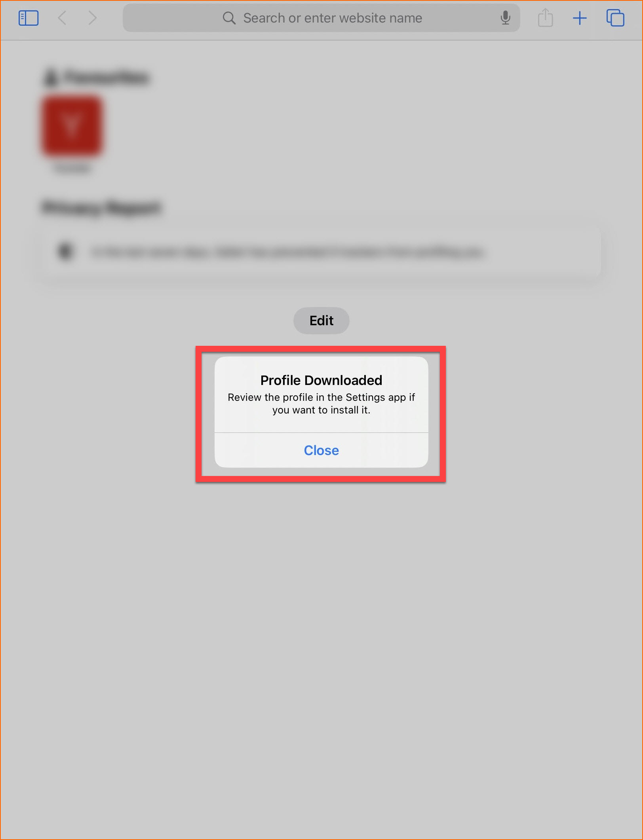
Task: Click the label under the red favorite tile
Action: coord(72,169)
